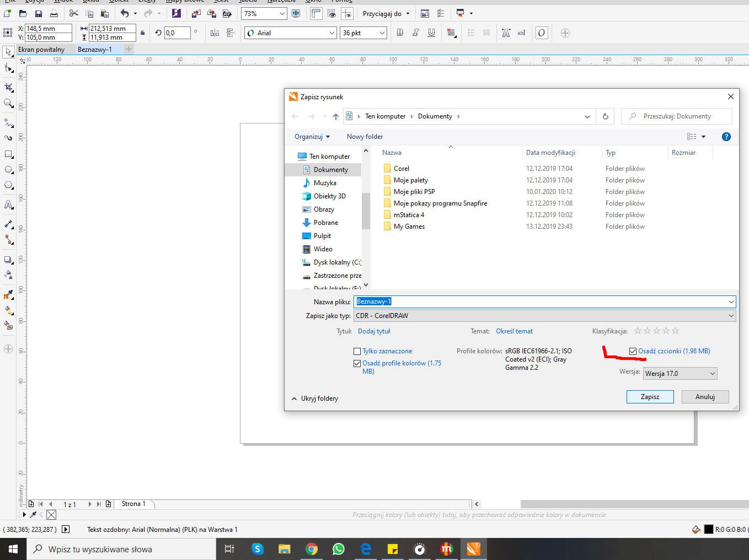Open the Wersja 17.0 dropdown
Viewport: 749px width, 560px height.
pyautogui.click(x=680, y=374)
